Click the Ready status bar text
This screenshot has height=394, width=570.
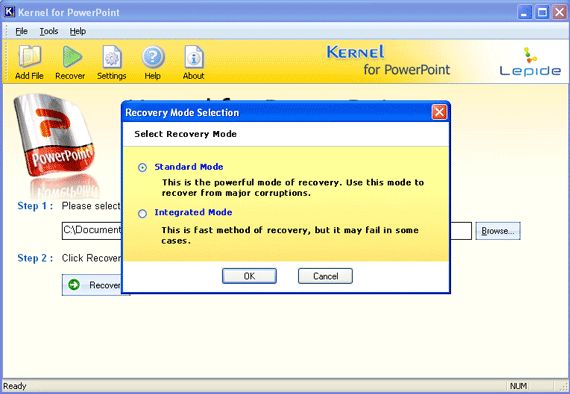pos(15,386)
